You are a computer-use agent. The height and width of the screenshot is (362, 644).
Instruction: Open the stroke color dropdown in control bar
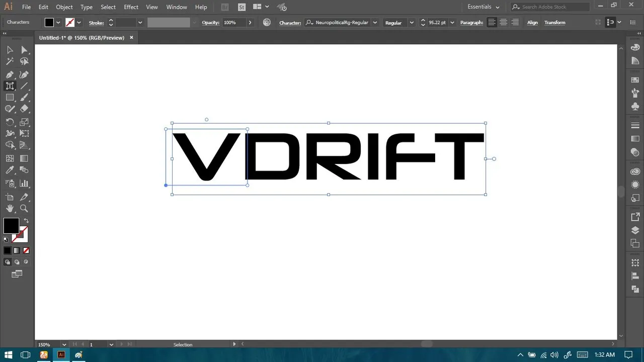(x=79, y=23)
